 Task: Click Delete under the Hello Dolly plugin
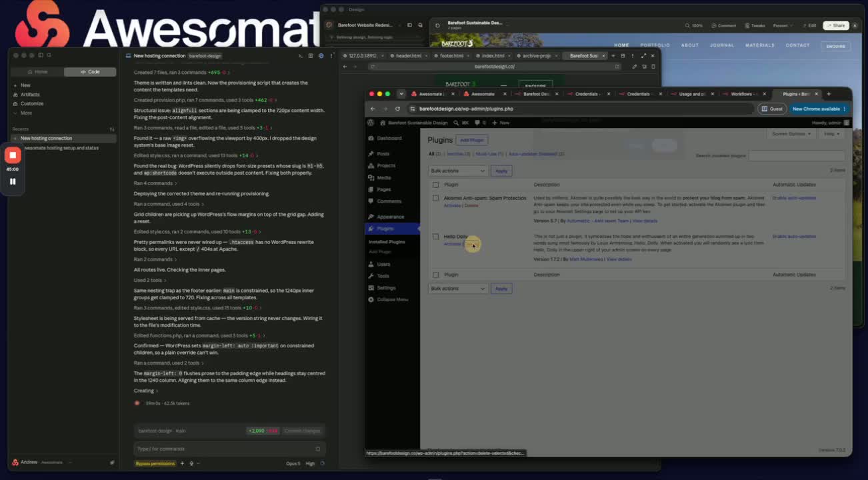tap(472, 244)
